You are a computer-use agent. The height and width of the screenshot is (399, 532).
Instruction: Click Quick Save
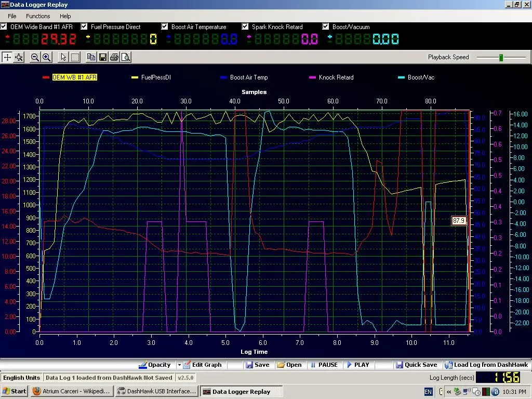[416, 365]
